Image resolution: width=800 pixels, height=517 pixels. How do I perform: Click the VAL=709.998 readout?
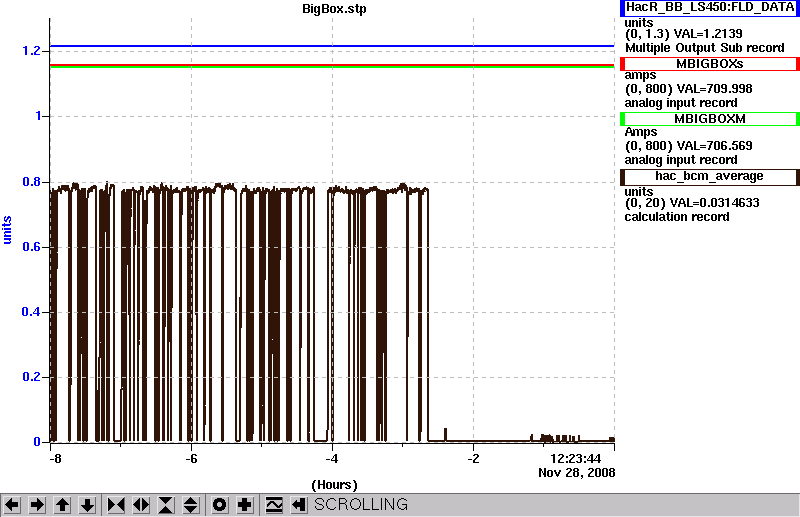pos(713,89)
